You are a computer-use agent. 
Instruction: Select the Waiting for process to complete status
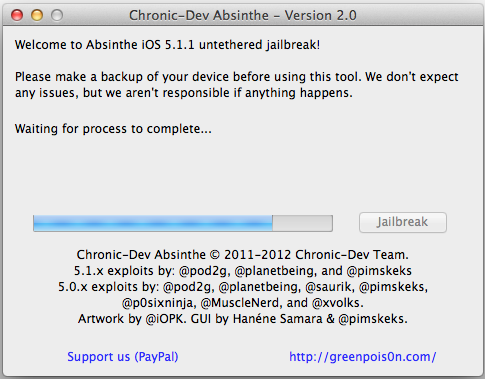[x=113, y=129]
